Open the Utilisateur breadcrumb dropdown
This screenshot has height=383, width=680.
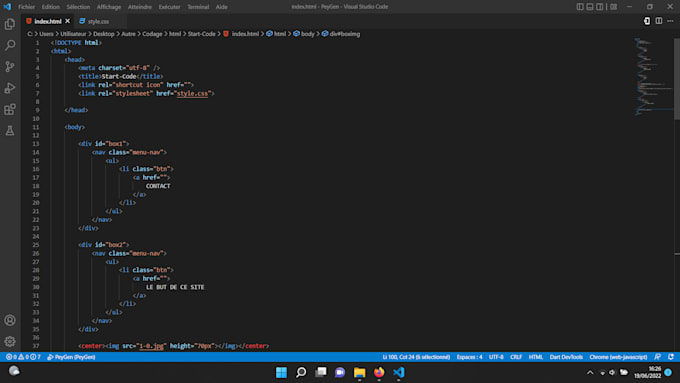73,34
